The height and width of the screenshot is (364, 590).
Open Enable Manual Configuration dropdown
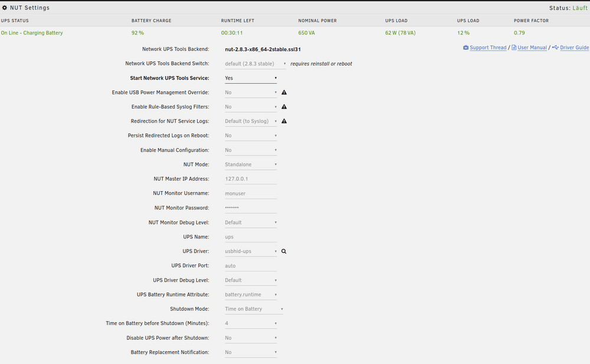click(251, 150)
